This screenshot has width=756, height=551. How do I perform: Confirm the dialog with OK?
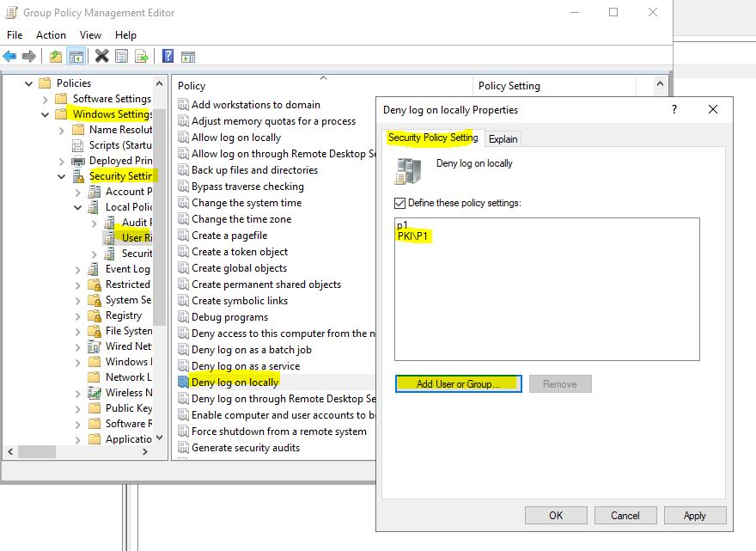(x=556, y=515)
